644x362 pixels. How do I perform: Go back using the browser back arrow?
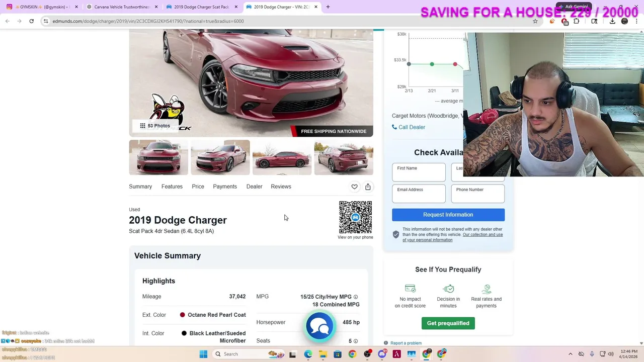pyautogui.click(x=8, y=21)
